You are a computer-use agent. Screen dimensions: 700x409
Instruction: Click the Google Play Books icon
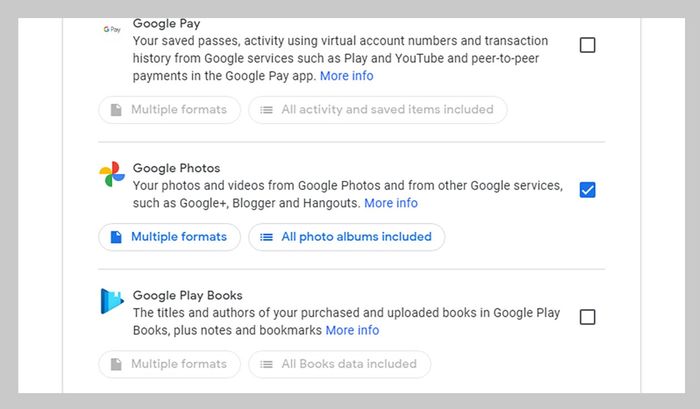(112, 301)
